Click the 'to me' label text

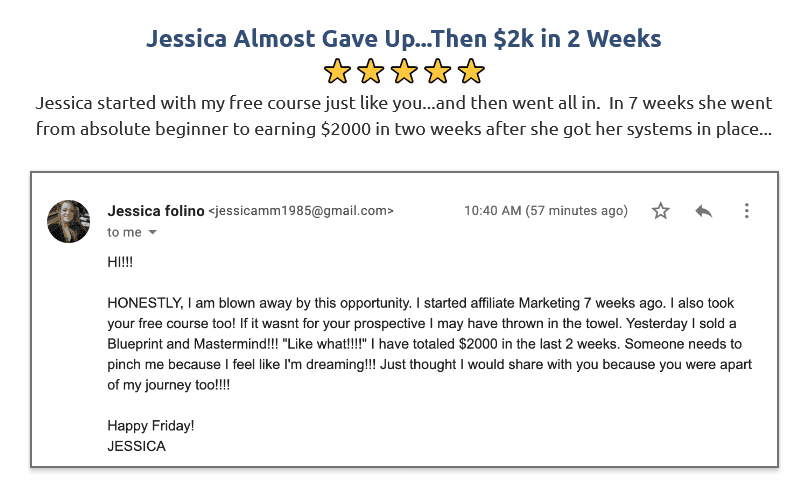point(124,233)
